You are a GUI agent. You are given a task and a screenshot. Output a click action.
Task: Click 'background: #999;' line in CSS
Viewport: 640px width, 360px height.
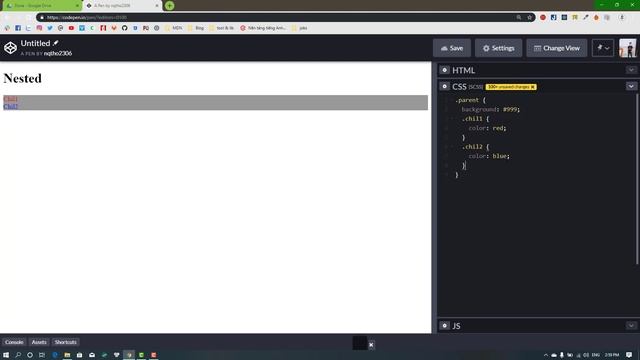click(x=491, y=109)
